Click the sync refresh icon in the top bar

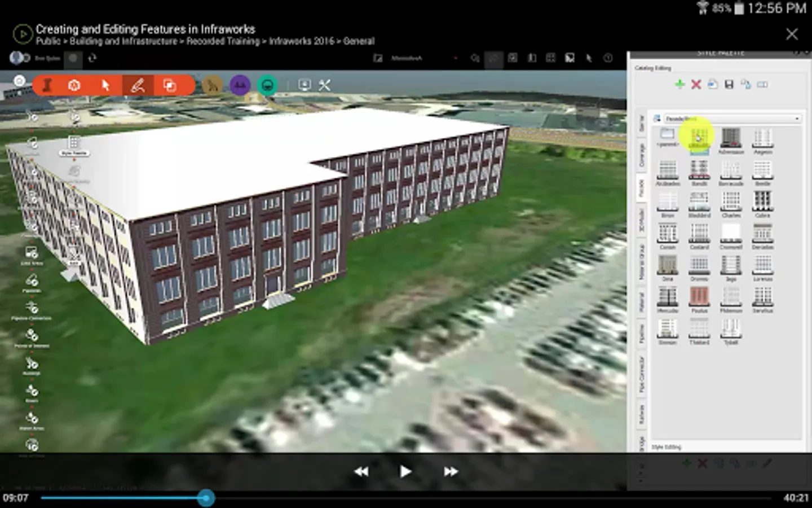(92, 58)
